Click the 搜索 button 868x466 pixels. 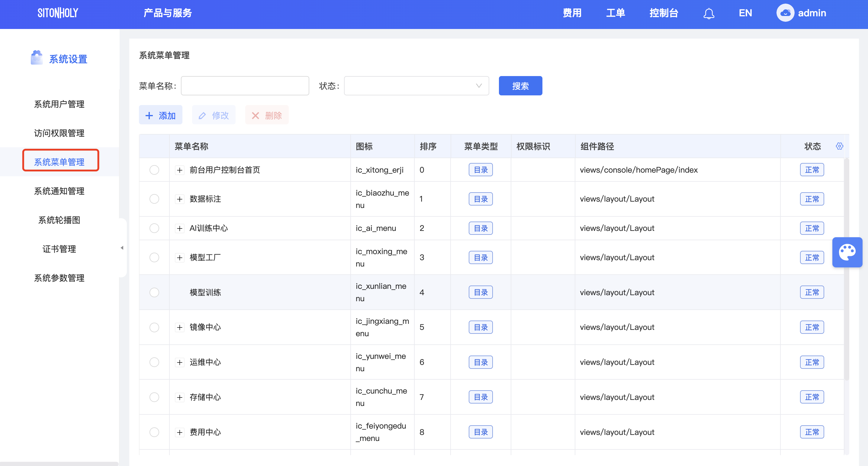coord(520,86)
